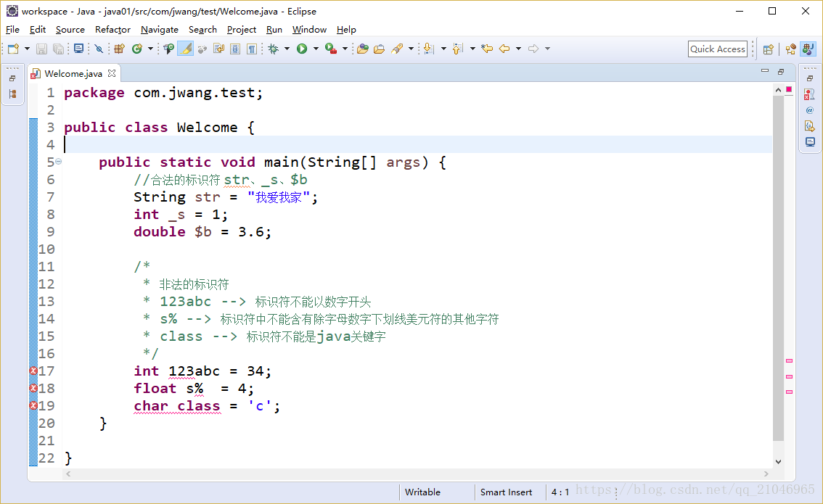
Task: Switch to the Java Browsing perspective icon
Action: tap(791, 49)
